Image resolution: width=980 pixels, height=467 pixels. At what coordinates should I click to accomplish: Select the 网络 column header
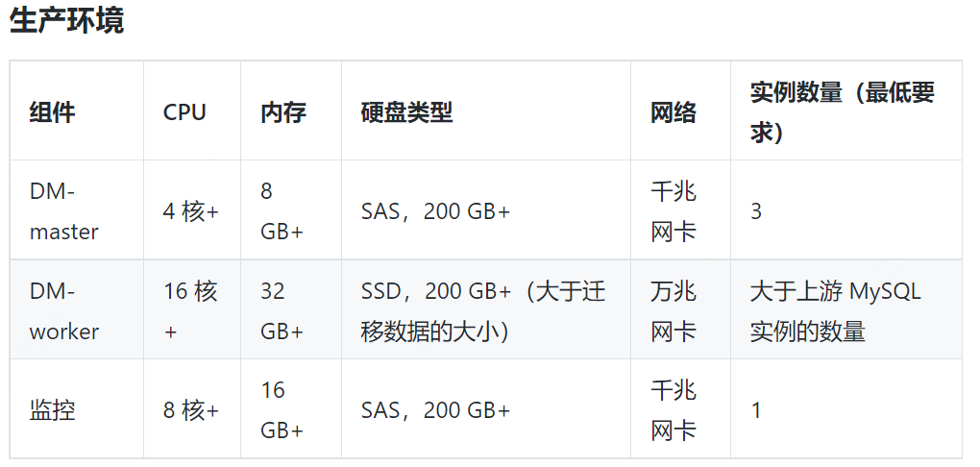(x=673, y=112)
